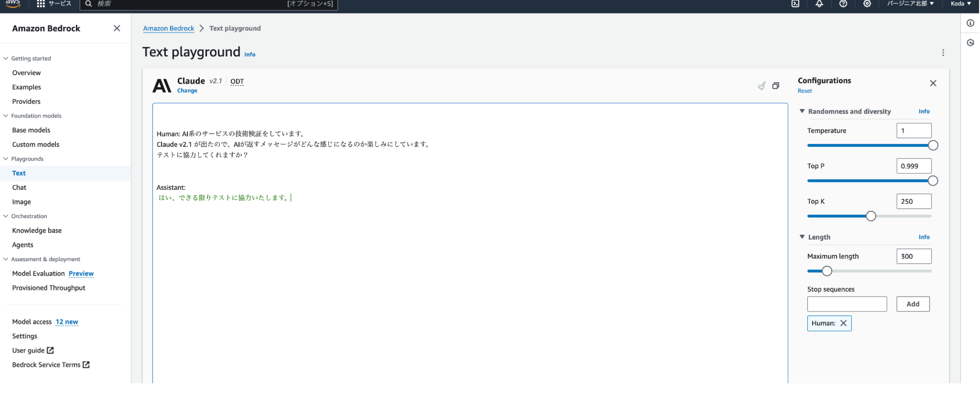
Task: Open the services grid menu icon
Action: (x=41, y=4)
